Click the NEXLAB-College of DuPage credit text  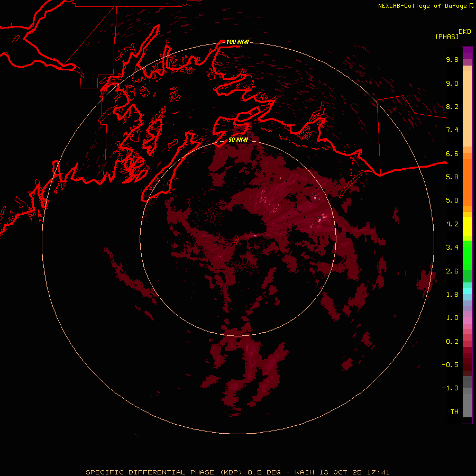tap(422, 6)
